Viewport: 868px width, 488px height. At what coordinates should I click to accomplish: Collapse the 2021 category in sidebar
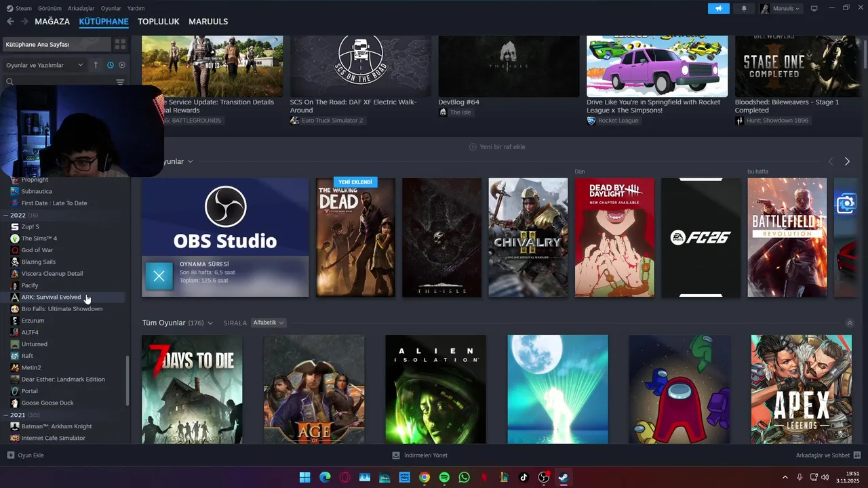[7, 415]
